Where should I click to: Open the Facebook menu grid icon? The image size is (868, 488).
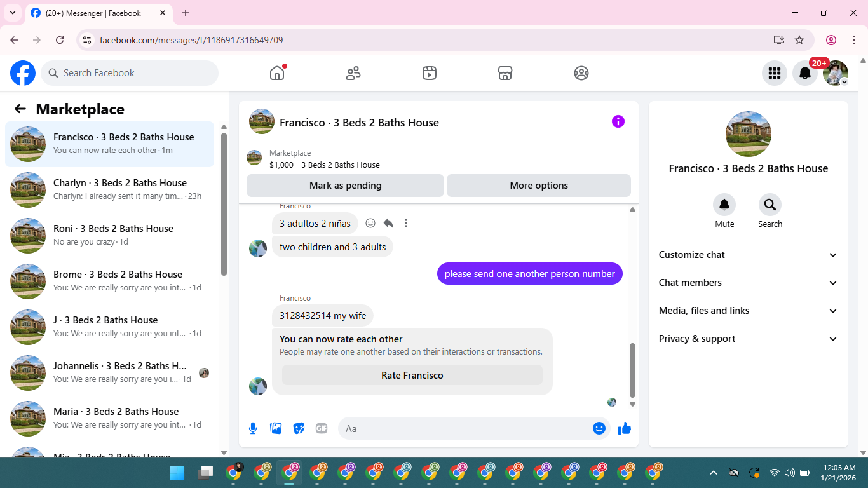pos(775,73)
